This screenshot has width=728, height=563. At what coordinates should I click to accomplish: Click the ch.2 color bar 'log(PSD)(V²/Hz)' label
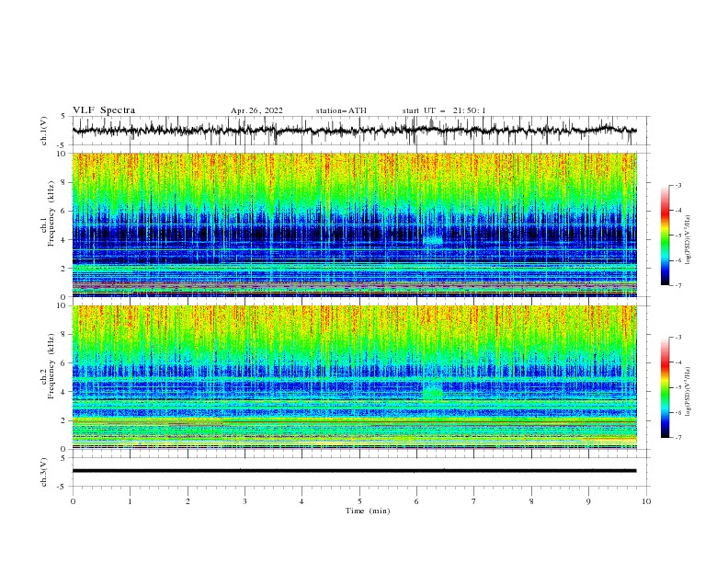[688, 392]
